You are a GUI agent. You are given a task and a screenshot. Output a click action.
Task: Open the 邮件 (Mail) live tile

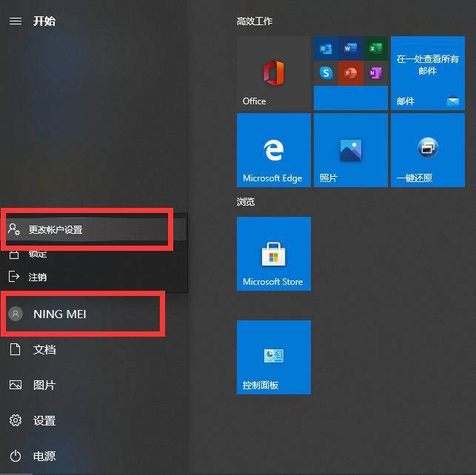[x=427, y=73]
